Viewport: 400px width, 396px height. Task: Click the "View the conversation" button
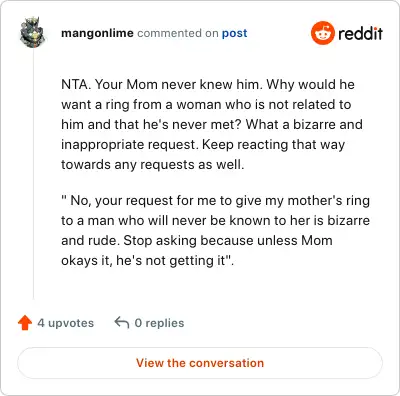(x=200, y=363)
